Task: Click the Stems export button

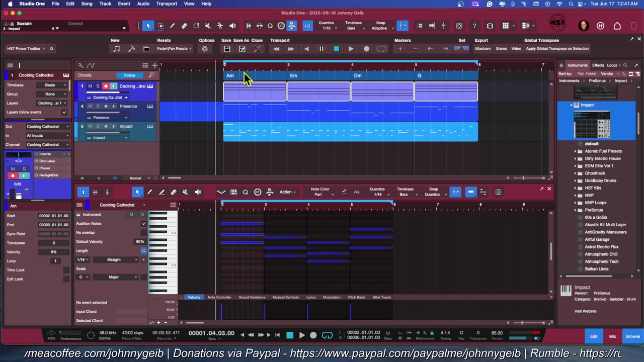Action: (501, 49)
